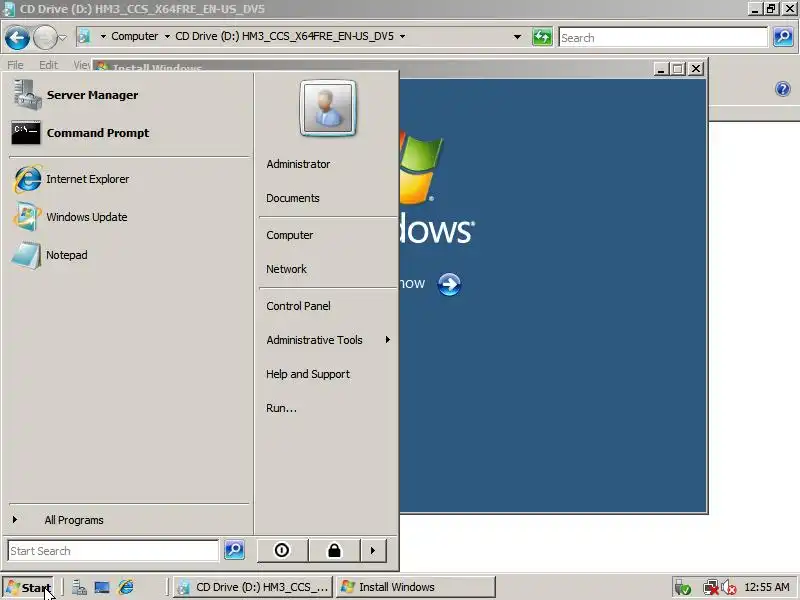Click the Explorer Search box

[x=663, y=38]
